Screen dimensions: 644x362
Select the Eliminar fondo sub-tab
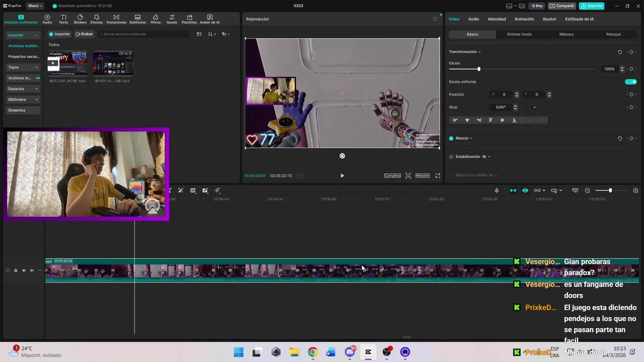(519, 34)
